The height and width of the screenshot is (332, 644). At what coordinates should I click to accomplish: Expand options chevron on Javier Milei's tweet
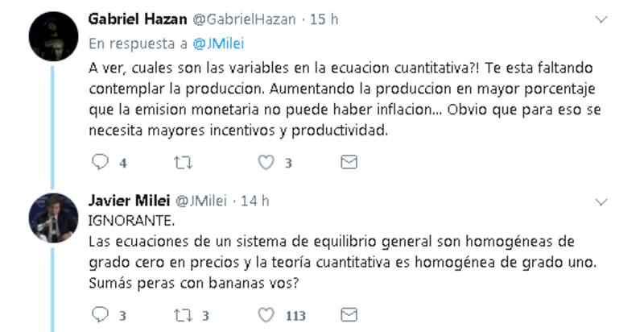[x=601, y=201]
